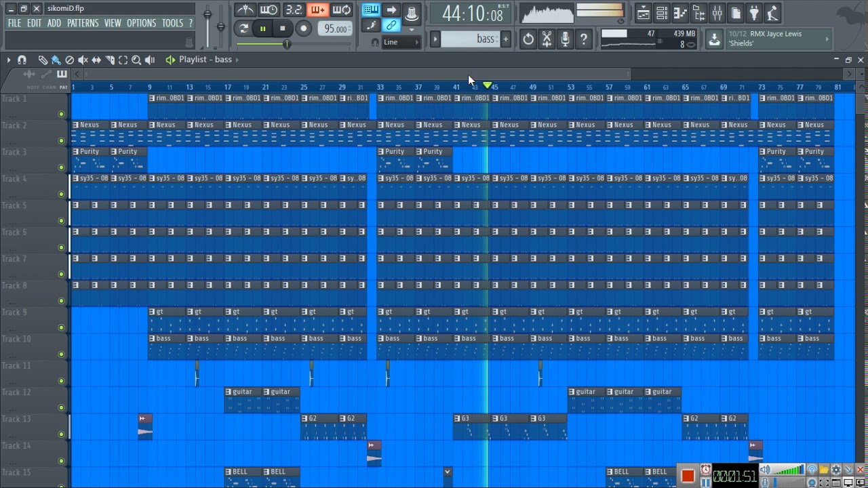The image size is (868, 488).
Task: Open playlist options menu arrow beside magnet
Action: 9,60
